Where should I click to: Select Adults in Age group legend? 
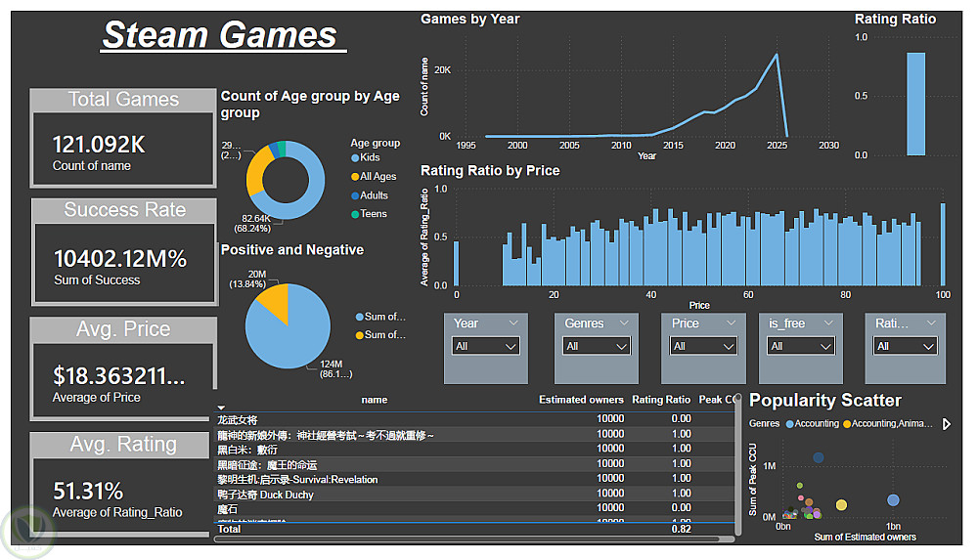pos(370,195)
